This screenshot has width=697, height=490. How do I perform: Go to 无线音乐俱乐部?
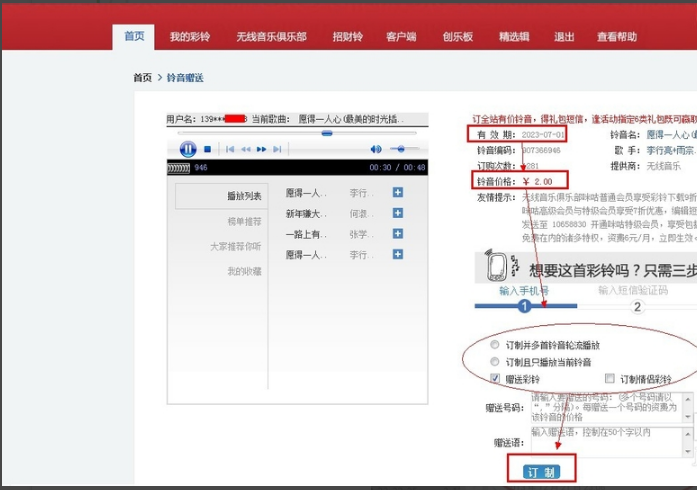[x=271, y=36]
